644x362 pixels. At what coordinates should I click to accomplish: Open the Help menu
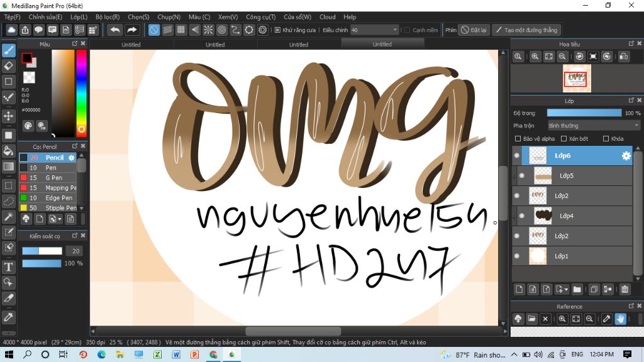[x=350, y=17]
